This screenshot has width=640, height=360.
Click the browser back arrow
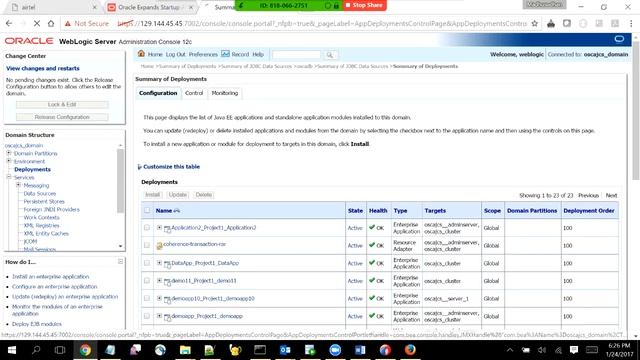point(9,24)
